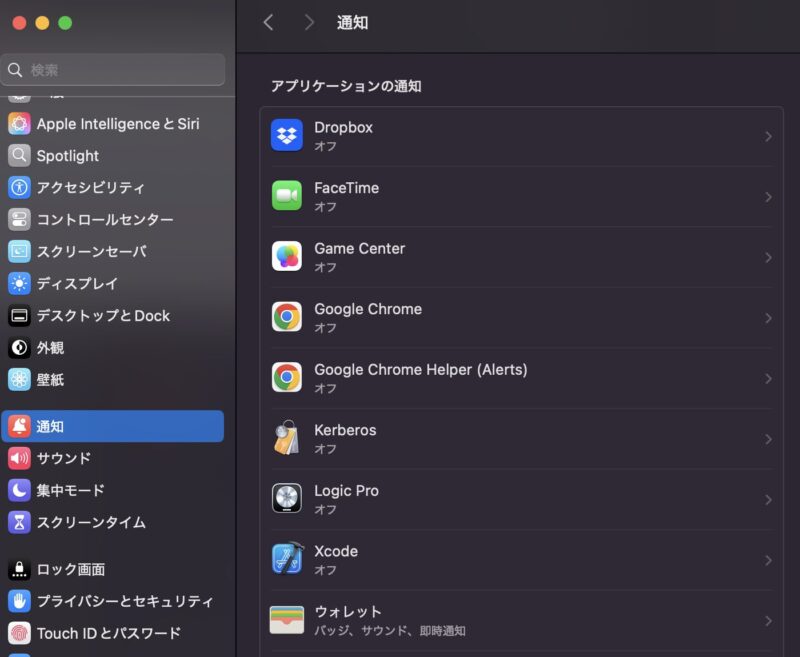This screenshot has width=800, height=657.
Task: Click the Apple Intelligence と Siri sidebar icon
Action: (x=19, y=124)
